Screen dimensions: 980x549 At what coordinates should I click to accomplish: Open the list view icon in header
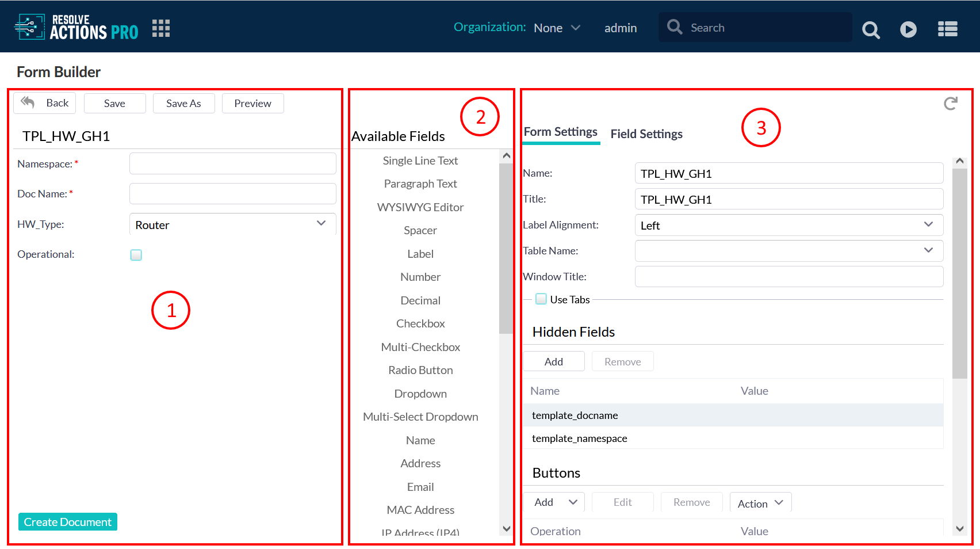pos(947,29)
